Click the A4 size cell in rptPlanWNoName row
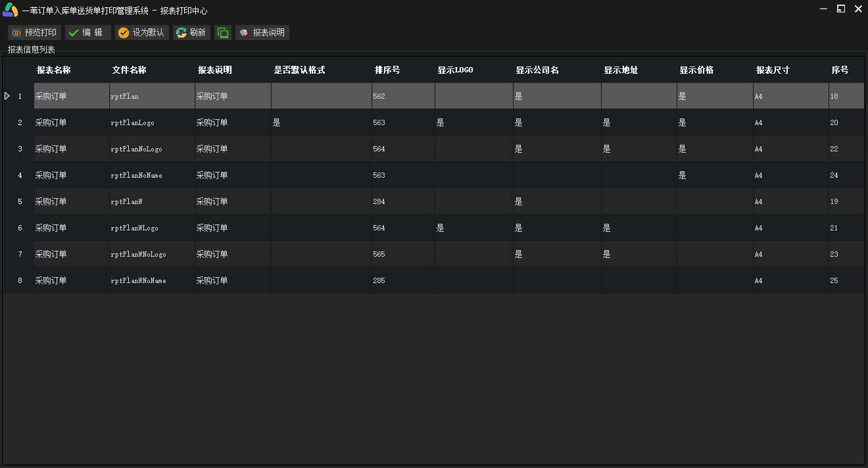 791,280
